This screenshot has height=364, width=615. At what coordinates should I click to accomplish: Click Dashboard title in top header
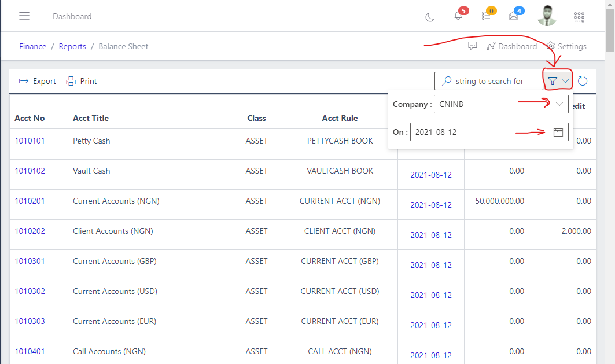(x=72, y=16)
